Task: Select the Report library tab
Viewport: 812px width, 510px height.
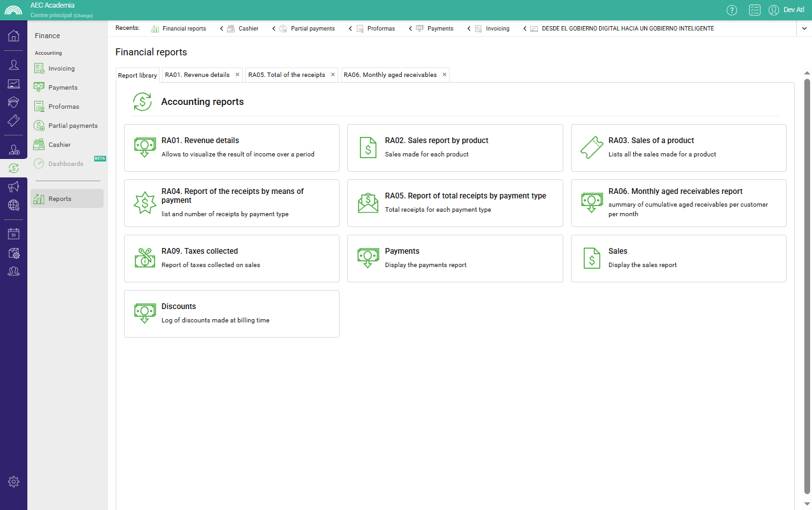Action: 137,75
